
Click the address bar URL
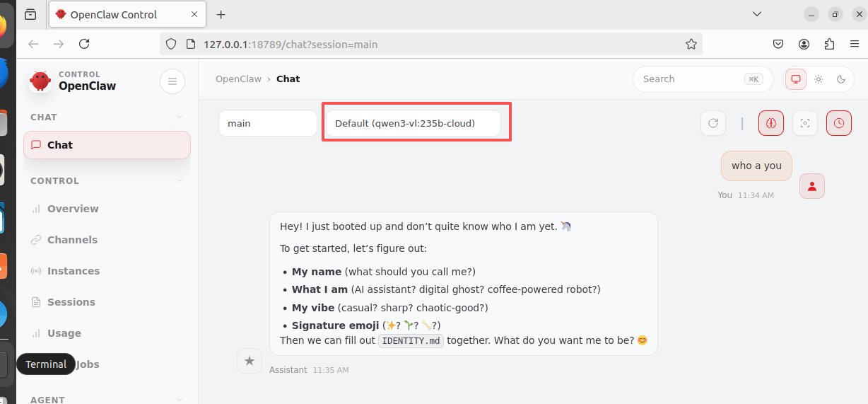click(x=291, y=44)
